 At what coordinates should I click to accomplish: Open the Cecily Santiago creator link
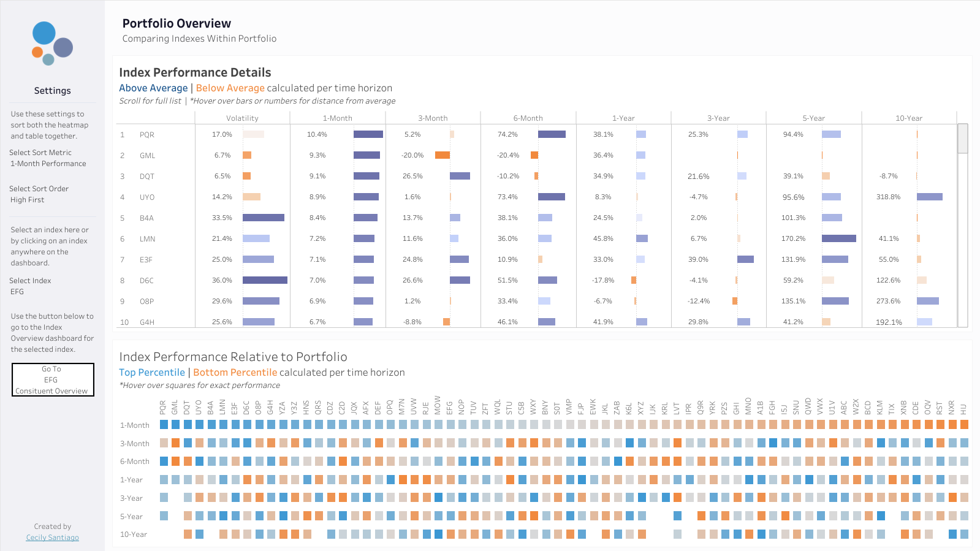(x=52, y=538)
